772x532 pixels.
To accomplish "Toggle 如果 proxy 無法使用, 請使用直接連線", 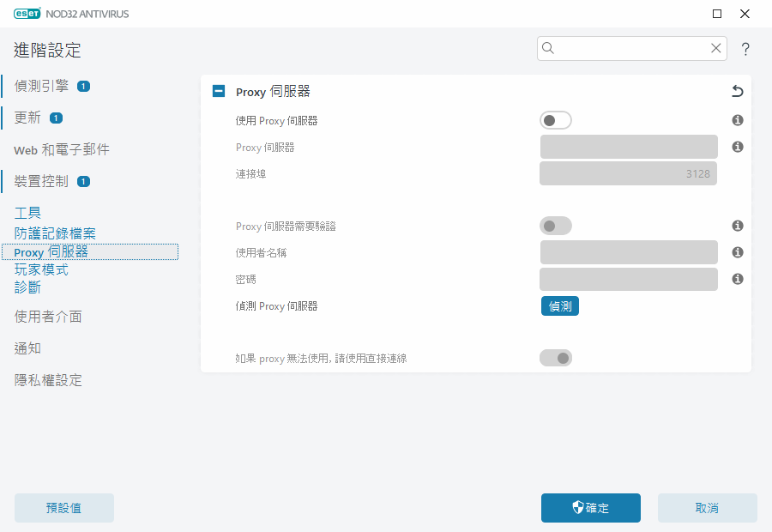I will click(x=555, y=358).
